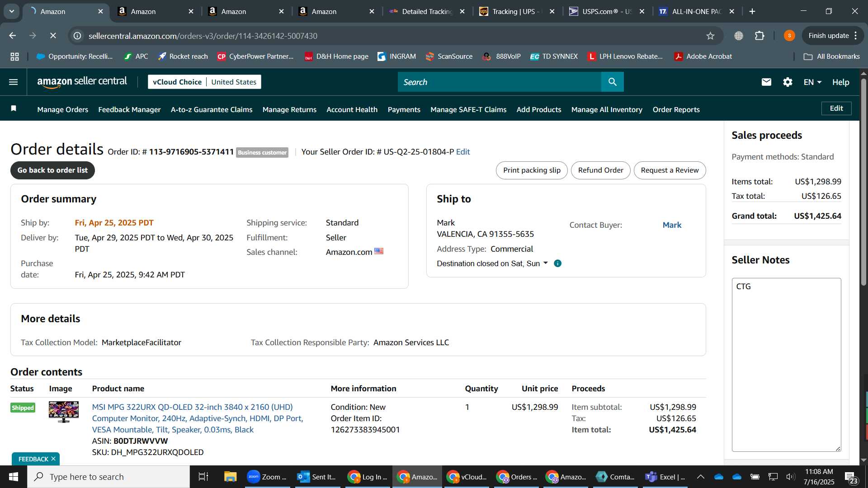The height and width of the screenshot is (488, 868).
Task: Open the All Bookmarks folder
Action: pyautogui.click(x=832, y=56)
